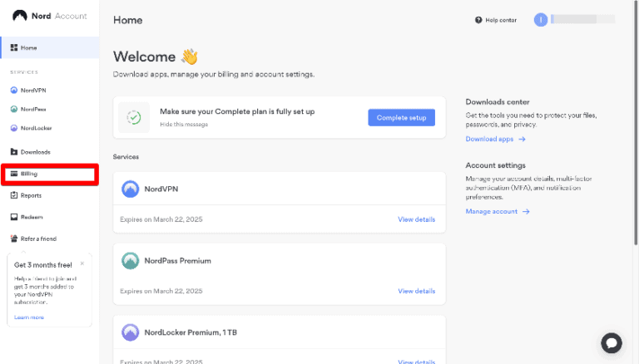Click the Help center question icon
639x364 pixels.
pyautogui.click(x=478, y=20)
